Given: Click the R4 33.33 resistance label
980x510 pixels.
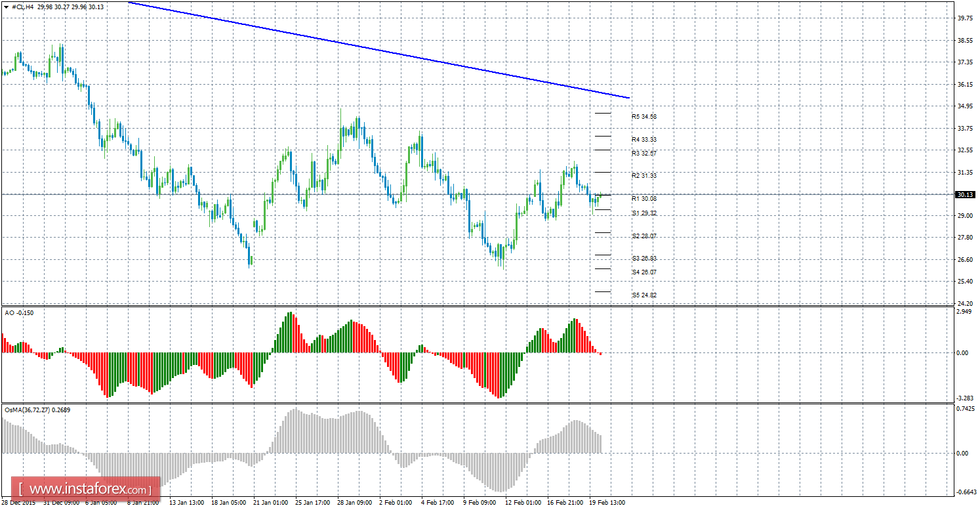Looking at the screenshot, I should point(644,140).
